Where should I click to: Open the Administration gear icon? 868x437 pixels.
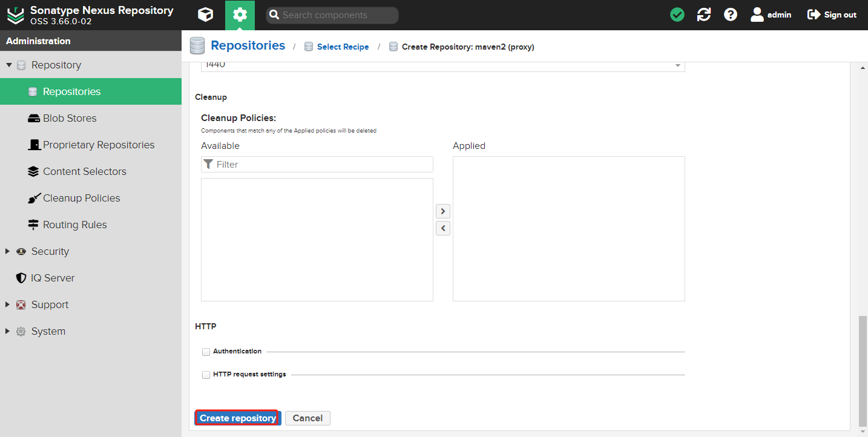(240, 15)
